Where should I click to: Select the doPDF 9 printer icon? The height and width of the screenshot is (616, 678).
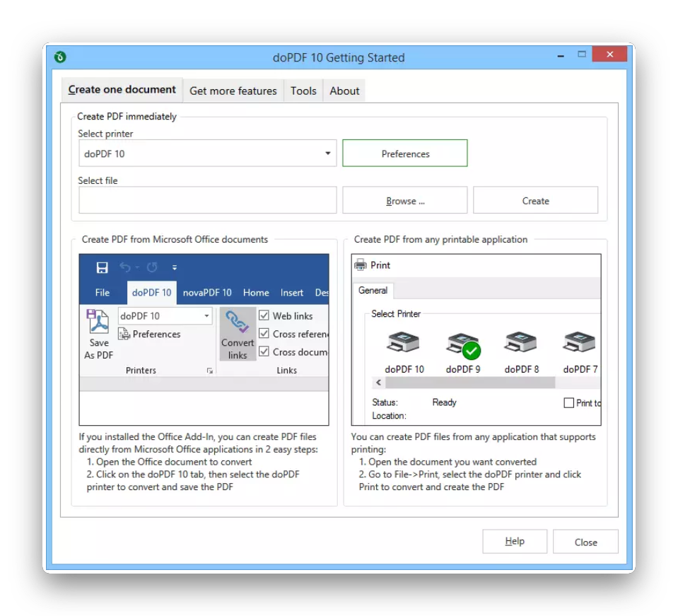463,345
